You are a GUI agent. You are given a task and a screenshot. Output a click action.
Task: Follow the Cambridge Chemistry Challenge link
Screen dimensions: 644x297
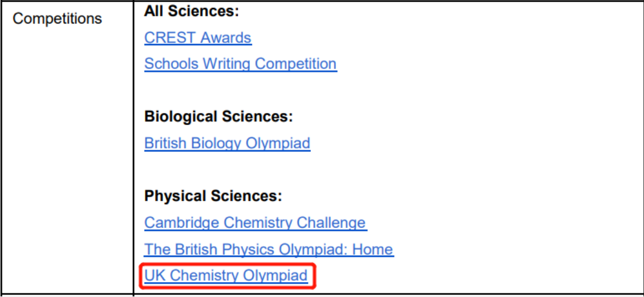[x=255, y=222]
